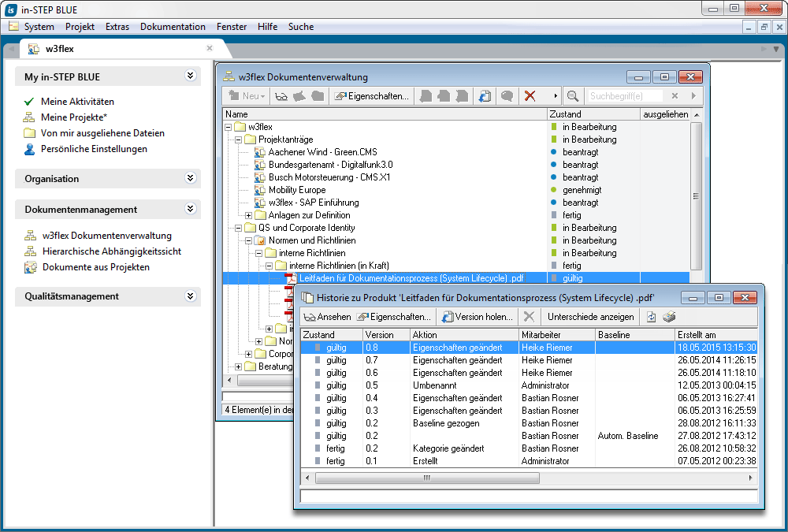788x532 pixels.
Task: Click the magnifier search icon in document toolbar
Action: (572, 96)
